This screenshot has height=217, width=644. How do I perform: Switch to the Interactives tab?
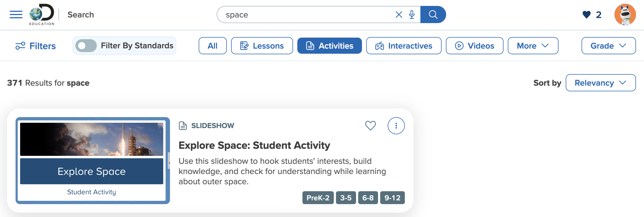pyautogui.click(x=404, y=46)
